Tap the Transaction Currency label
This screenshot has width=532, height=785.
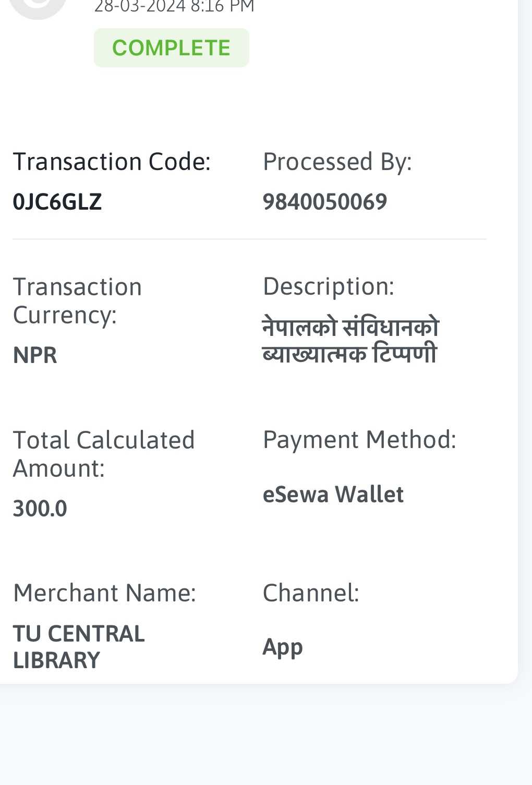click(77, 301)
